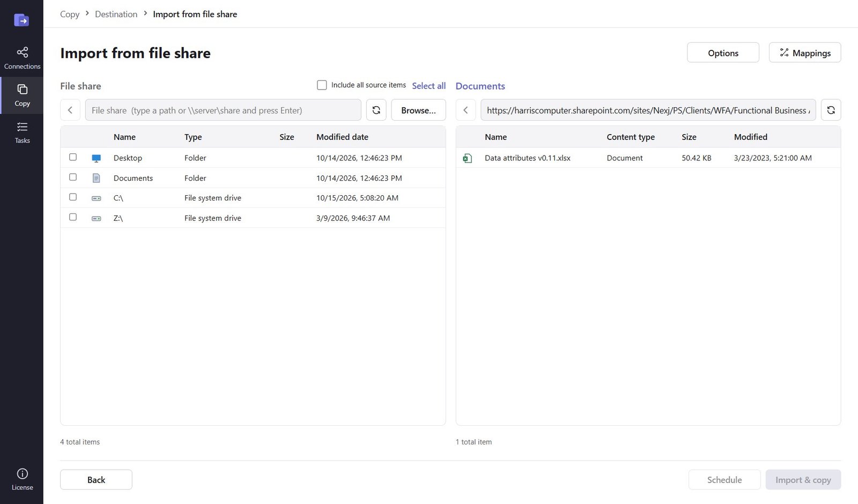
Task: Click the Browse... button
Action: point(418,110)
